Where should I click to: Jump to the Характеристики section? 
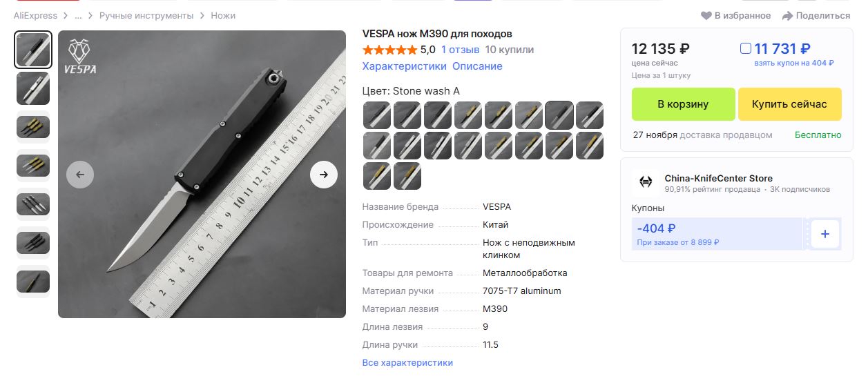tap(405, 66)
